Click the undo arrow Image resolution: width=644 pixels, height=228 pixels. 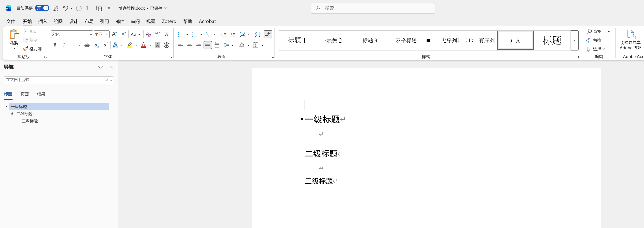[x=65, y=8]
